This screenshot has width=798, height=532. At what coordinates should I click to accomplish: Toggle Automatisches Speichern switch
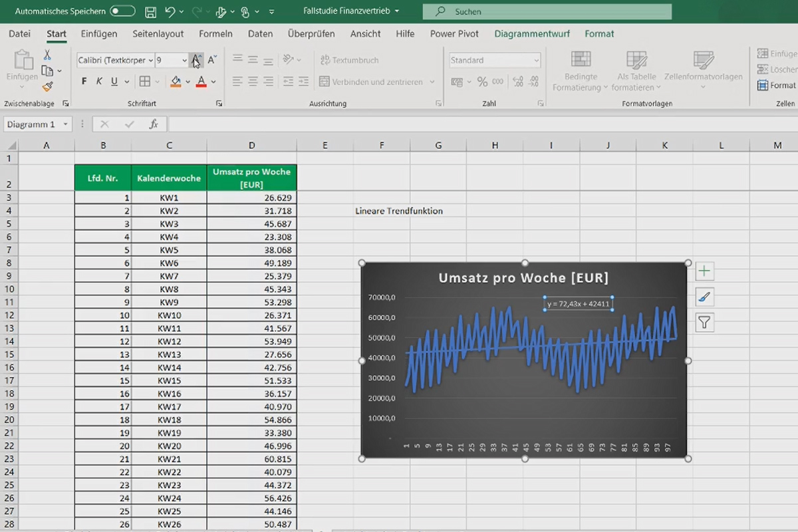[122, 11]
